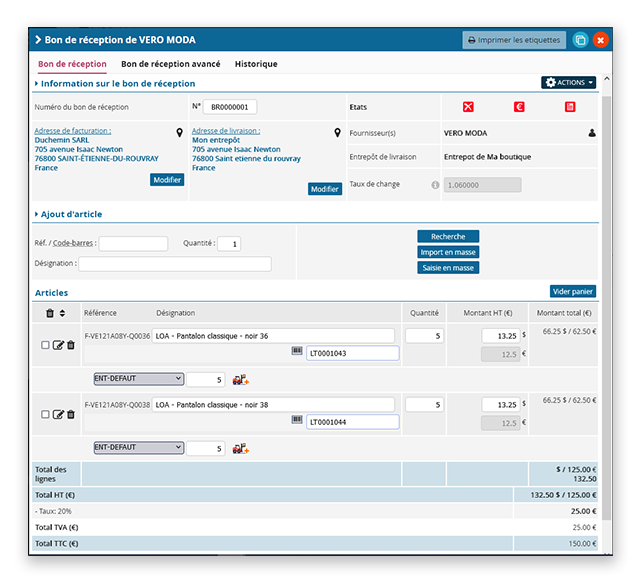Click the sort arrows in table header
The height and width of the screenshot is (582, 641).
coord(62,313)
